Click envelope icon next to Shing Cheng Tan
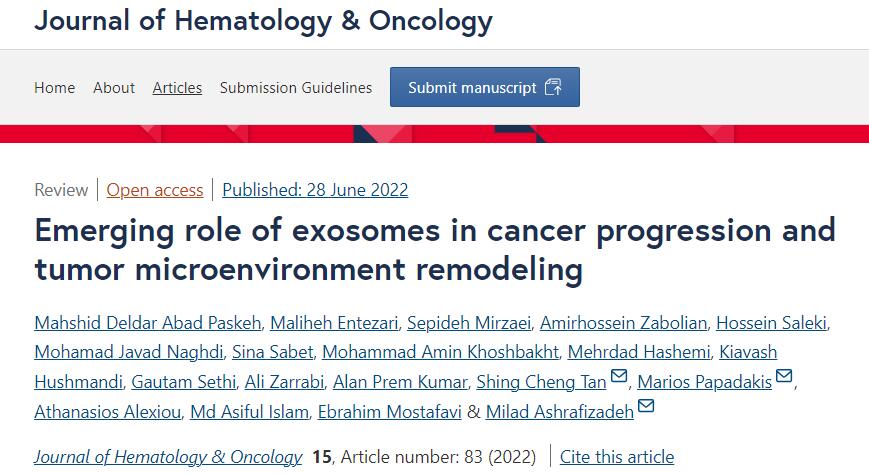 [x=619, y=377]
